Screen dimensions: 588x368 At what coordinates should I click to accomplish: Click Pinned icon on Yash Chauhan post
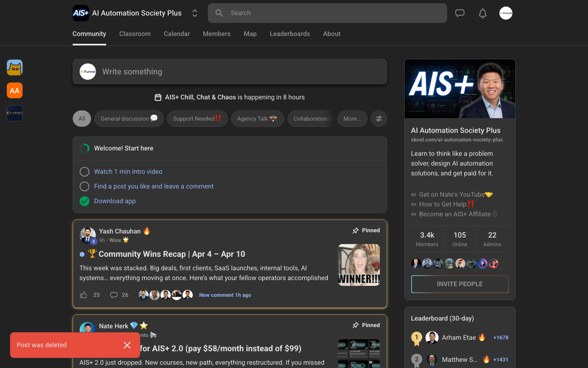coord(356,231)
